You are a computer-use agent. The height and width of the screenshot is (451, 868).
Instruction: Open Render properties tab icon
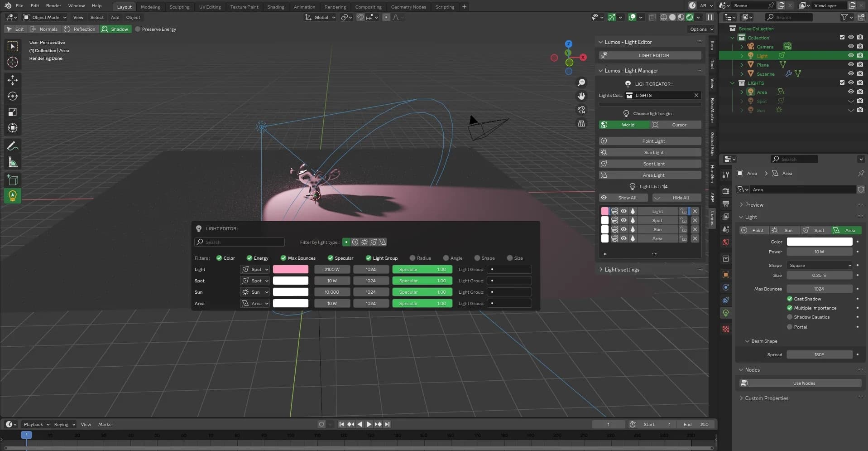tap(726, 191)
